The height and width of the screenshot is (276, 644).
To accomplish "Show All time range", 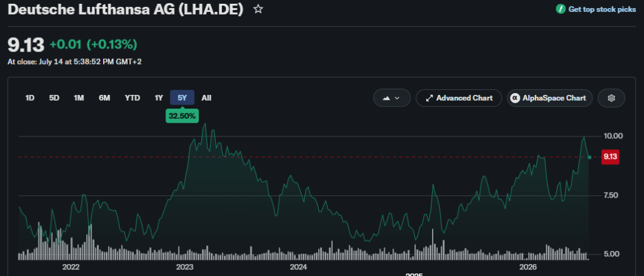I will pos(206,97).
